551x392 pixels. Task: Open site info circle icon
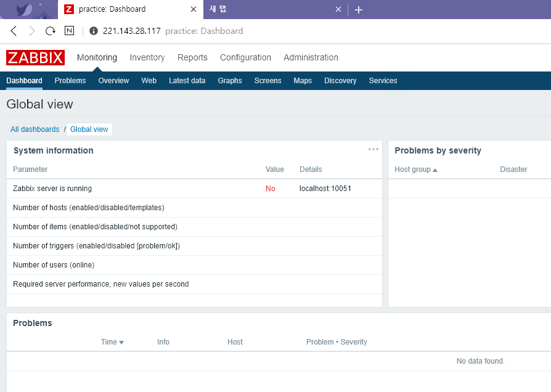click(94, 31)
